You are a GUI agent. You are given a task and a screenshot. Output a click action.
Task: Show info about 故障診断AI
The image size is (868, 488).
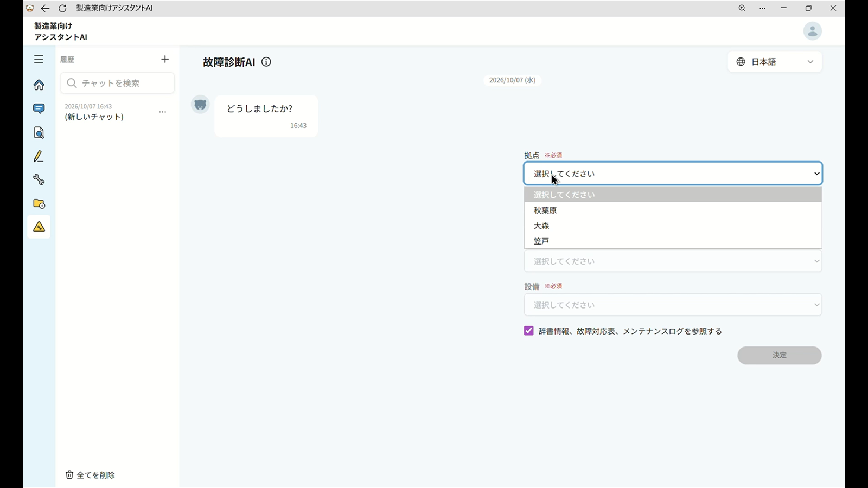coord(266,62)
